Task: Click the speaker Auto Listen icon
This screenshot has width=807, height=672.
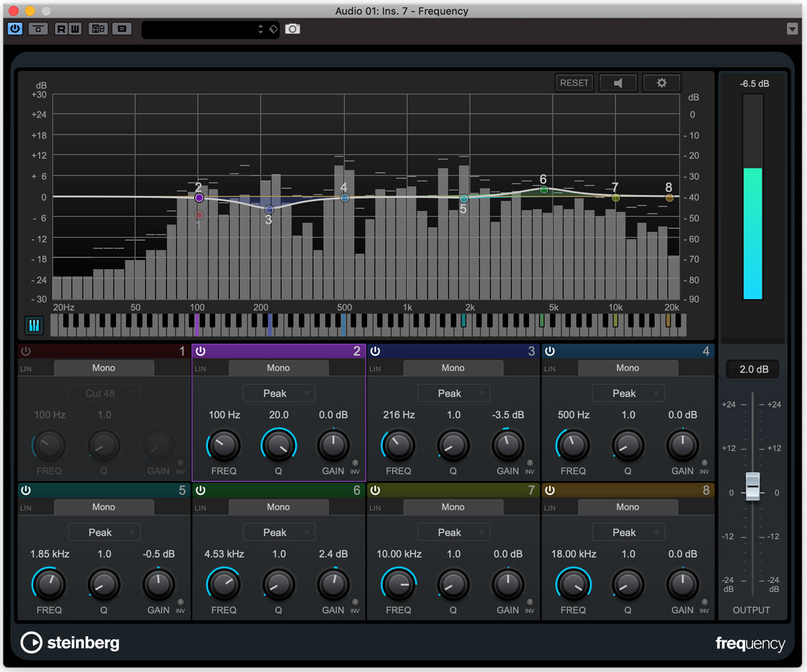Action: [618, 83]
